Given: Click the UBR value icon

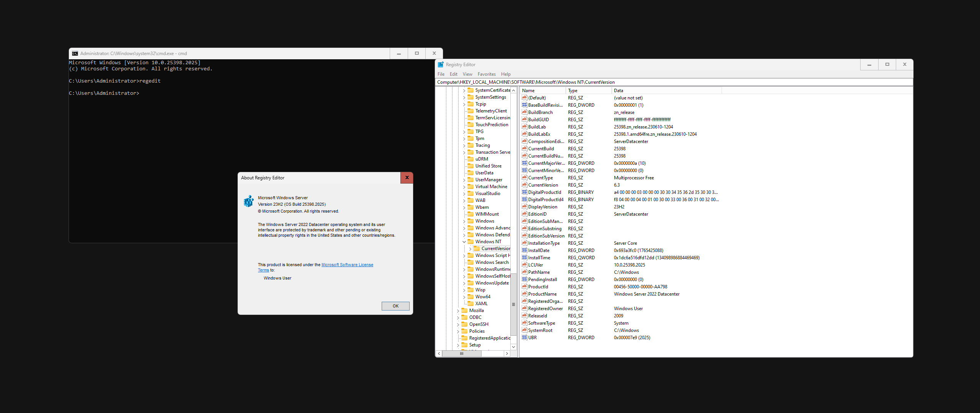Looking at the screenshot, I should pos(524,338).
